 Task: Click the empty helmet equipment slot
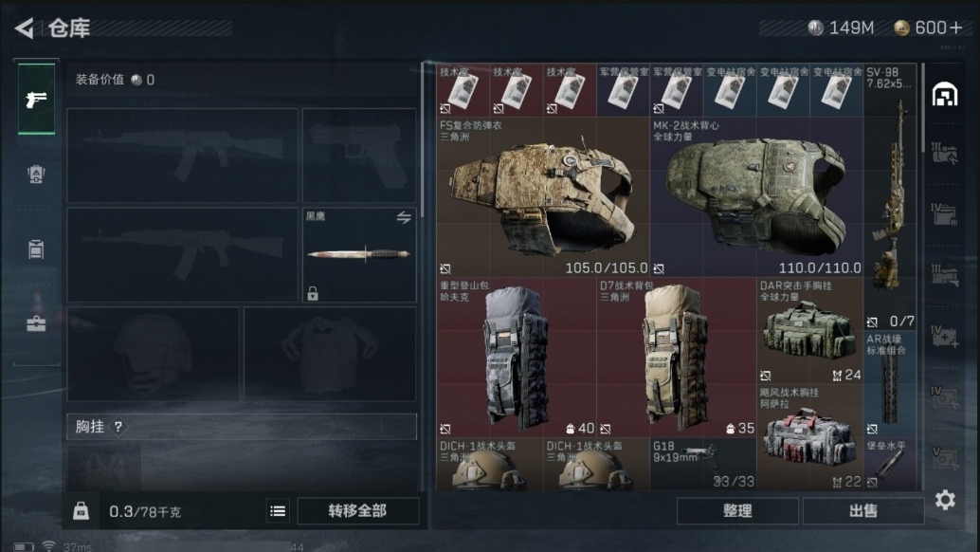click(154, 354)
